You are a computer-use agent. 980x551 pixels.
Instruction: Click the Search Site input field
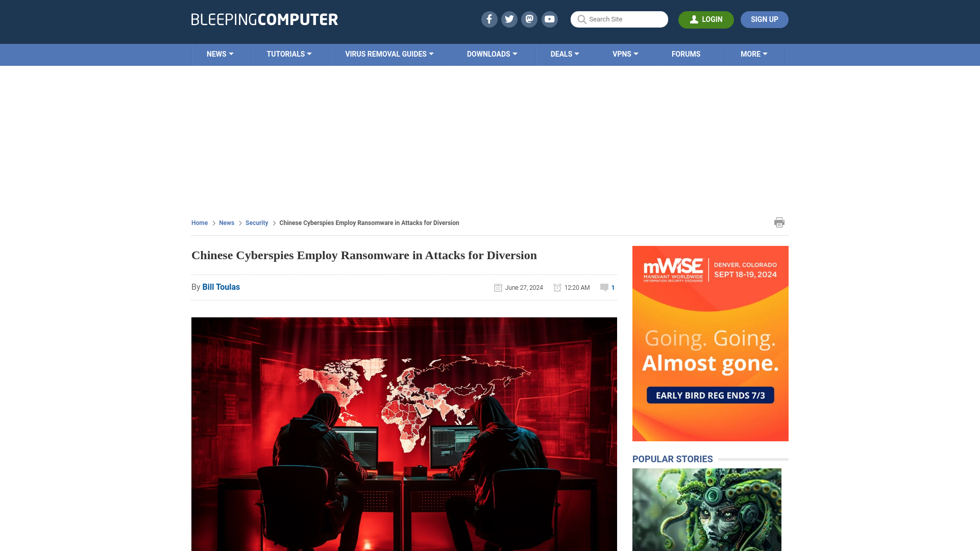619,19
